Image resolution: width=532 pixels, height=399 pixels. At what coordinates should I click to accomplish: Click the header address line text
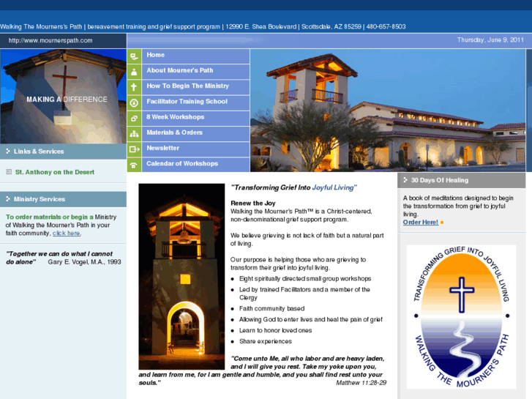pyautogui.click(x=203, y=26)
